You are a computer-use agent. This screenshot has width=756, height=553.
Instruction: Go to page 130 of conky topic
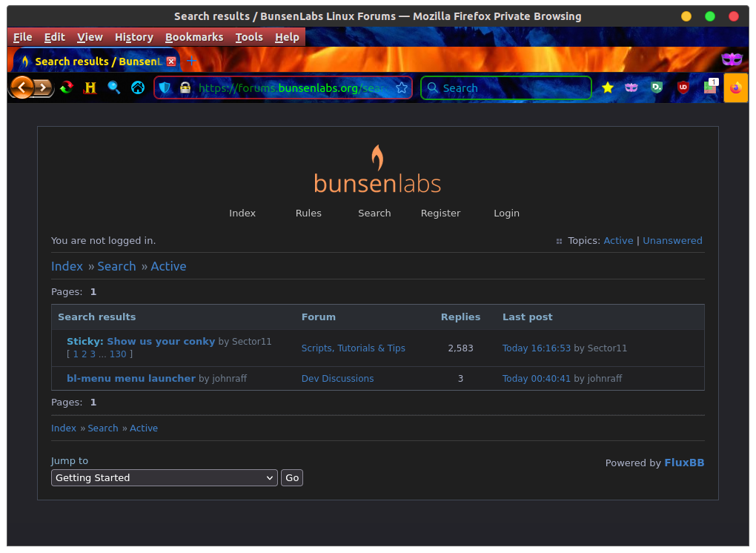tap(118, 354)
